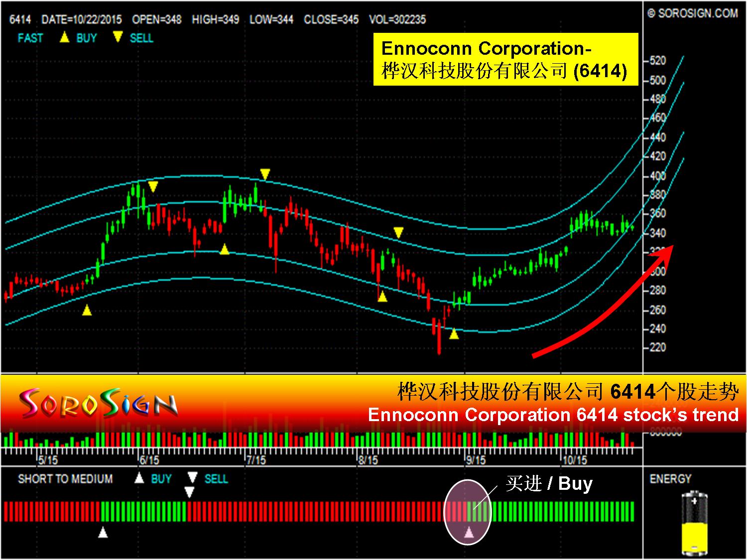
Task: Click the lowest red candlestick near 220
Action: pos(439,338)
